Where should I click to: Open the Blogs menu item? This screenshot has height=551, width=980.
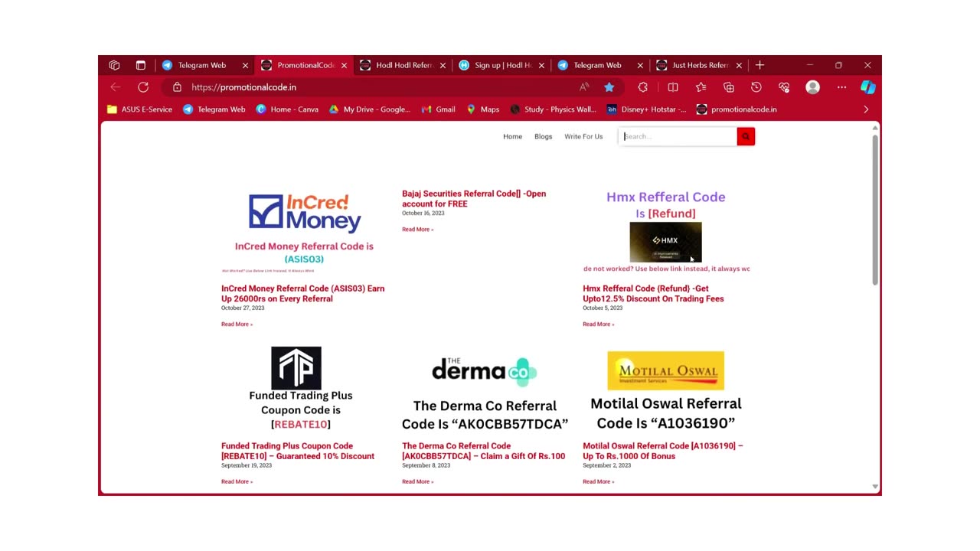point(543,136)
